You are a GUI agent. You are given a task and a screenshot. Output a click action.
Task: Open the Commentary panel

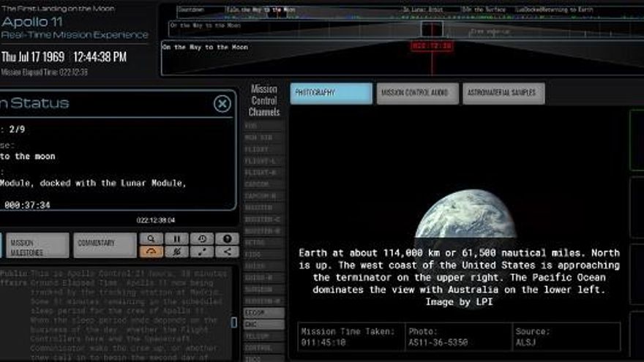105,246
